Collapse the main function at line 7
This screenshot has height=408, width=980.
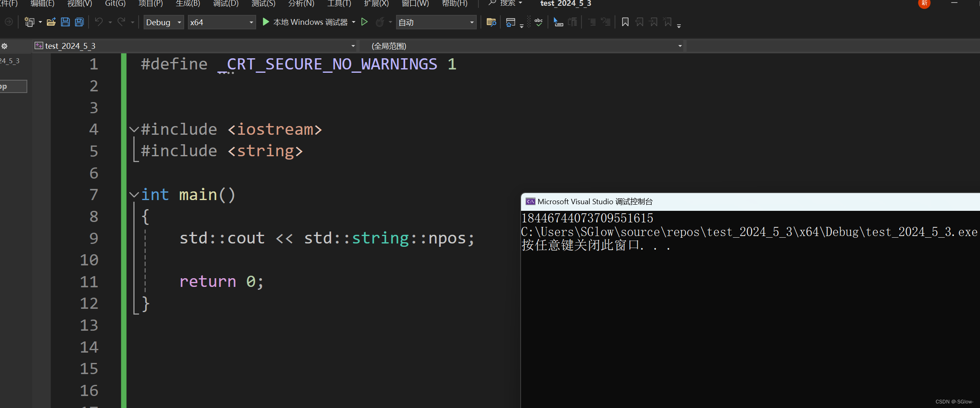point(133,194)
